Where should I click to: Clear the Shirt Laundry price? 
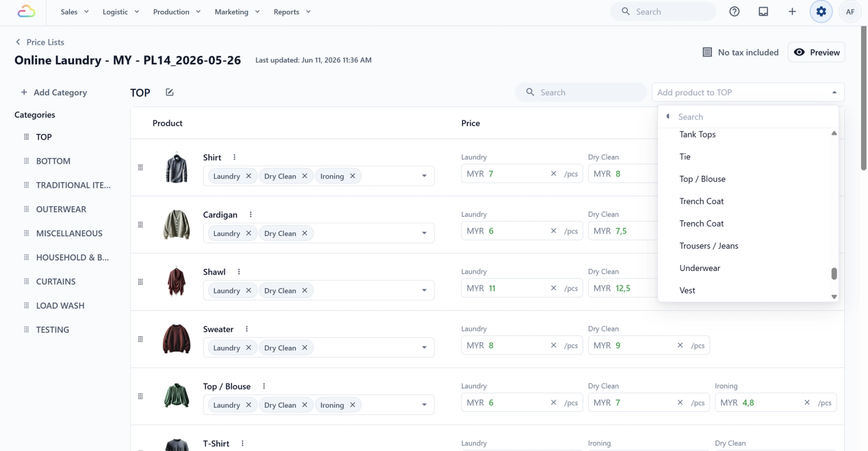click(x=553, y=173)
